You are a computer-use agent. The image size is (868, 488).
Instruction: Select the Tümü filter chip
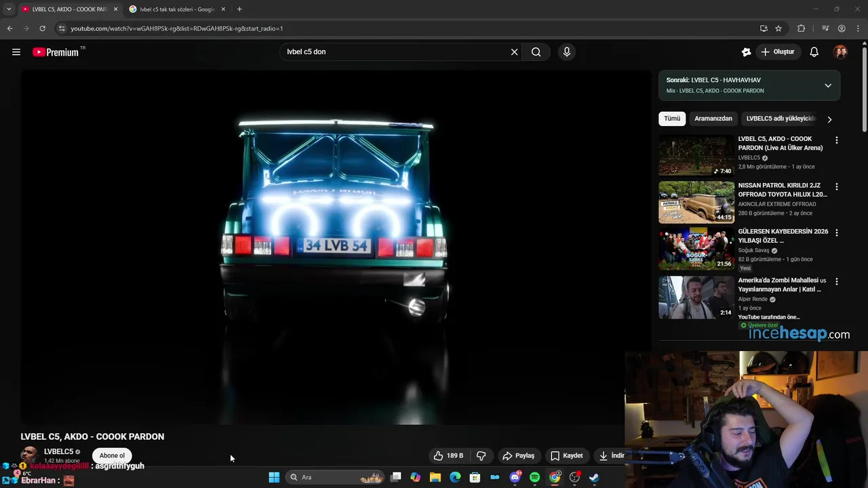point(672,119)
